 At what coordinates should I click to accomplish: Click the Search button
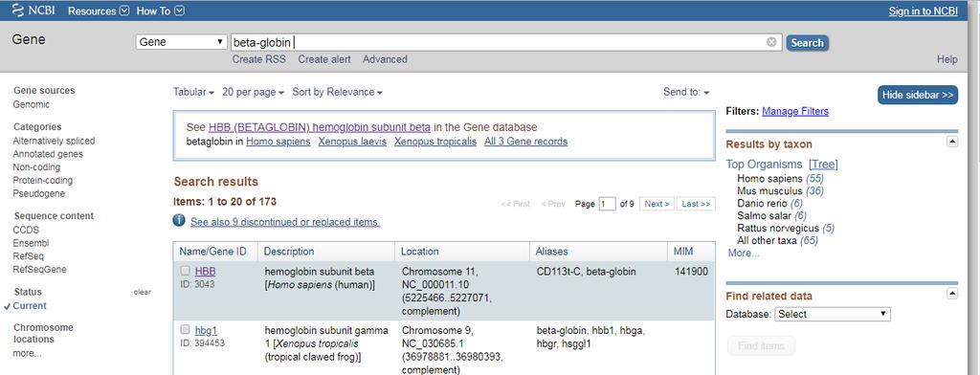pos(807,42)
